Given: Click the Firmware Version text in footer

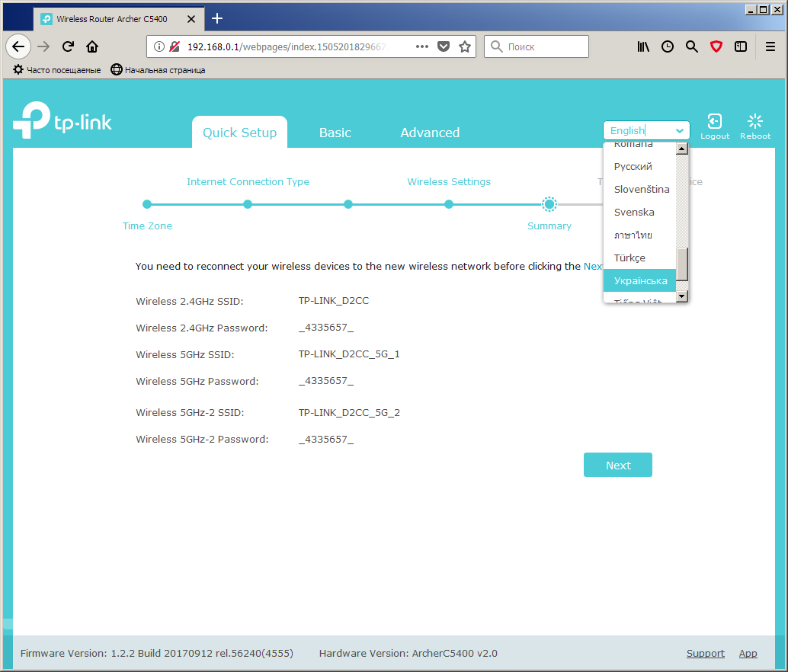Looking at the screenshot, I should 157,654.
